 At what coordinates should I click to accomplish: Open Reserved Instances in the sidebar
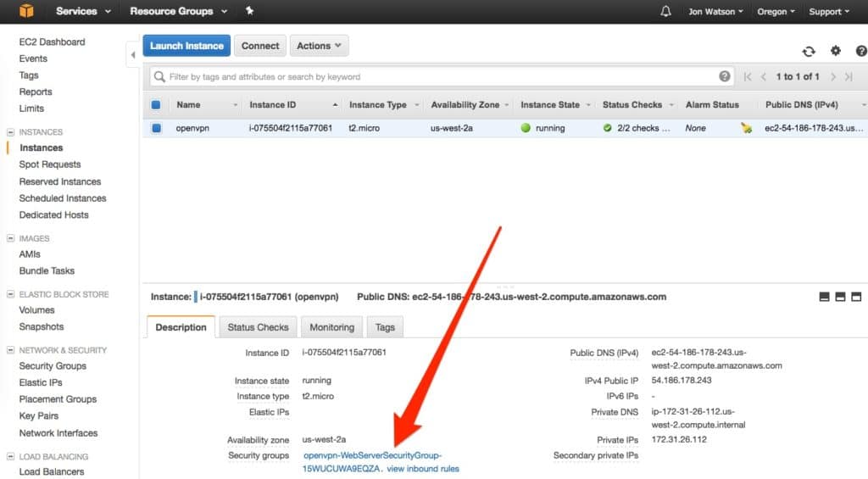[60, 181]
